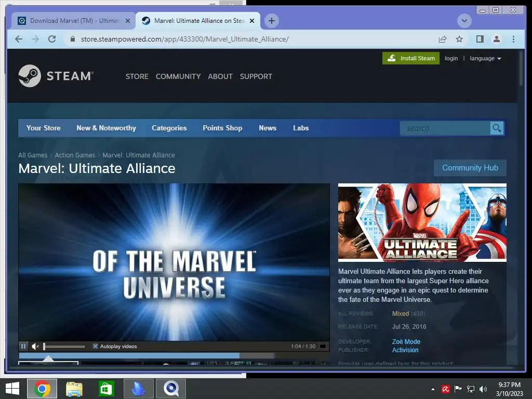Image resolution: width=532 pixels, height=399 pixels.
Task: Share this page via share icon
Action: (443, 39)
